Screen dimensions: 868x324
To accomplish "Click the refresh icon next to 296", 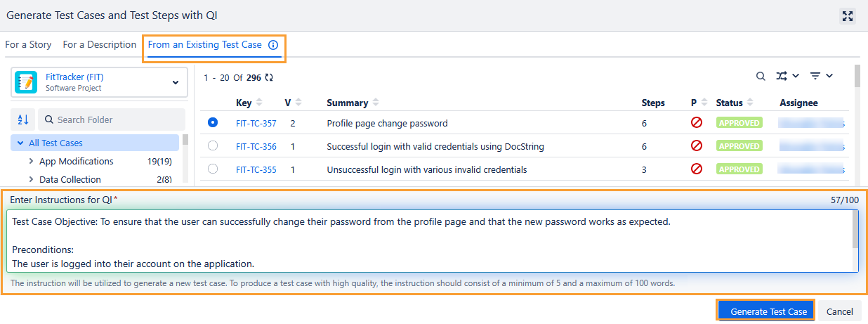I will (x=269, y=78).
